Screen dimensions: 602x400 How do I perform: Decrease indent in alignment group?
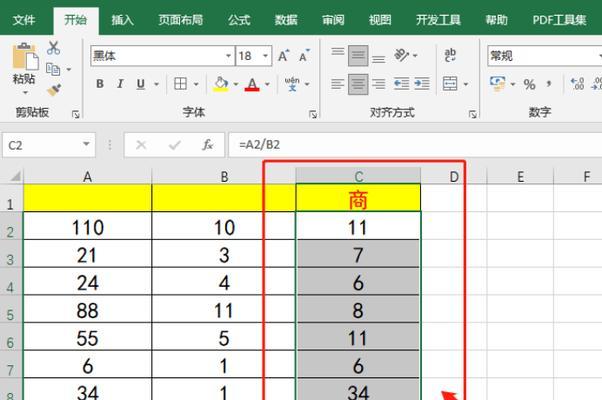(x=401, y=84)
